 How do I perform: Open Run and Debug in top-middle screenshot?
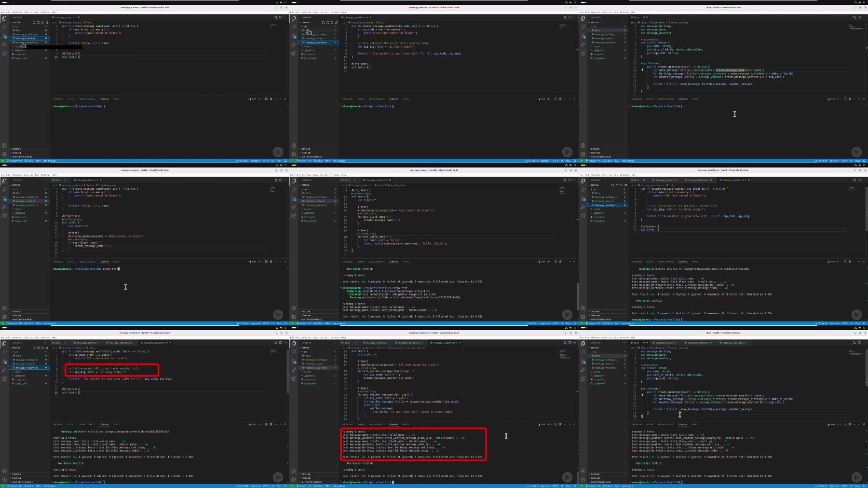294,44
